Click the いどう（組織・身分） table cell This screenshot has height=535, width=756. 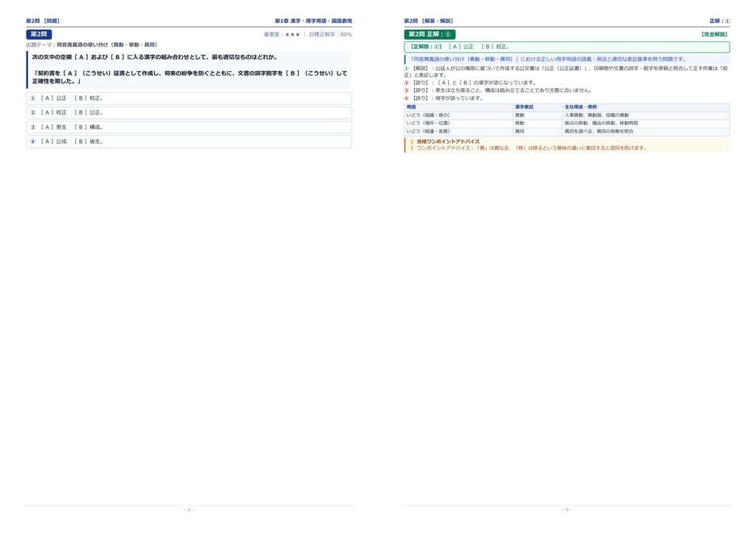click(459, 115)
